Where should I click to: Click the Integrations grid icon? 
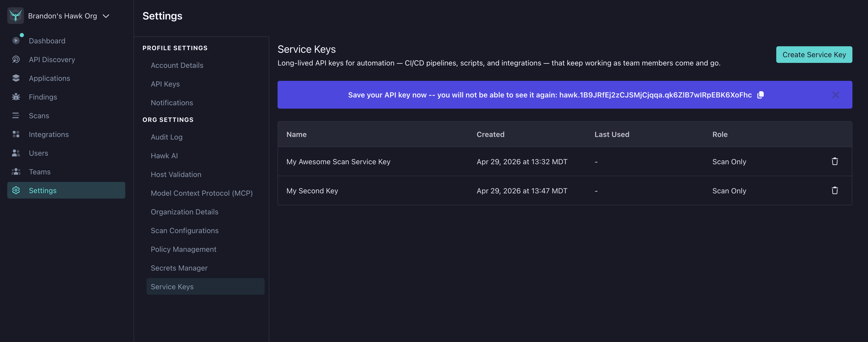16,134
